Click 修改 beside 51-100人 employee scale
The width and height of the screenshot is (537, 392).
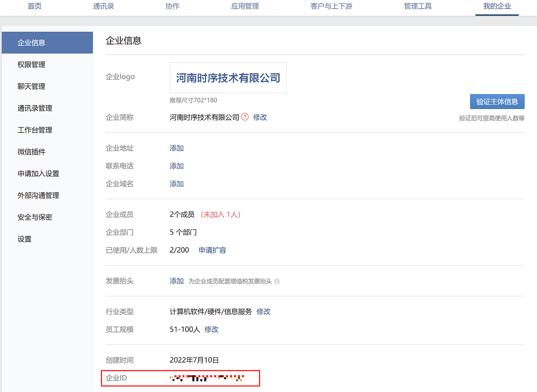(x=212, y=330)
